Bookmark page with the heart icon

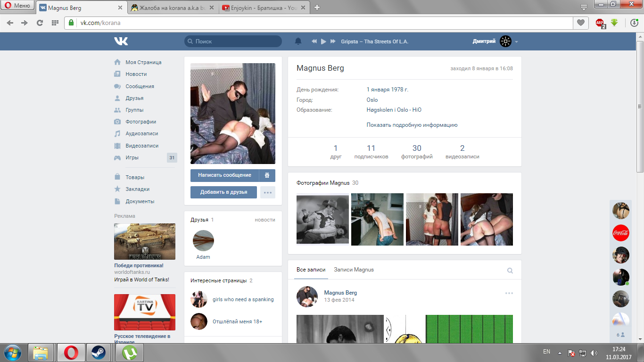pos(580,23)
